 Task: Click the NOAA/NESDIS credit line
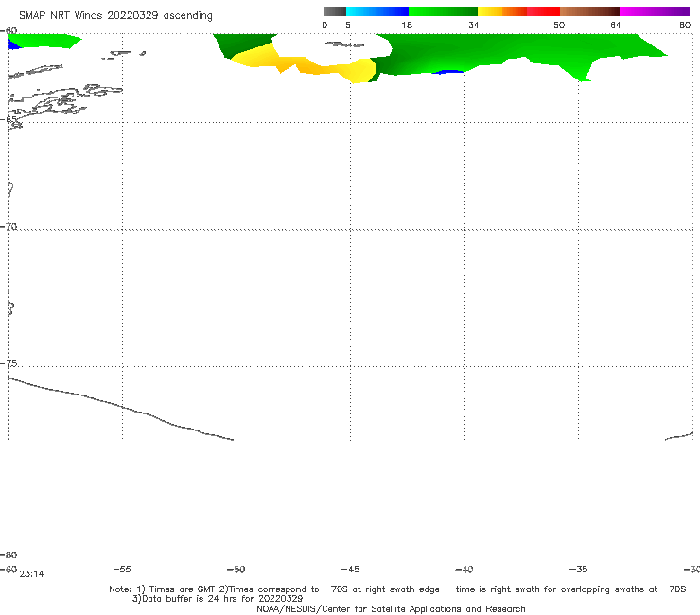pos(391,608)
